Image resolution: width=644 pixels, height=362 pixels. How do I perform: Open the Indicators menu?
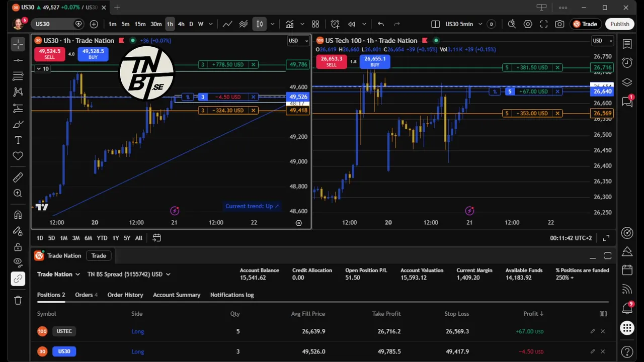coord(290,24)
